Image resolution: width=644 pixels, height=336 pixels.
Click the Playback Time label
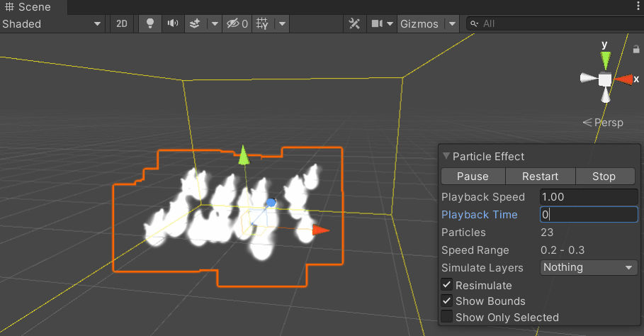point(480,215)
